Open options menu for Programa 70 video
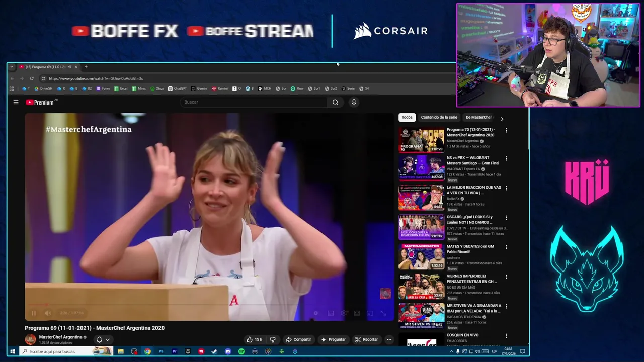Image resolution: width=644 pixels, height=362 pixels. click(506, 130)
